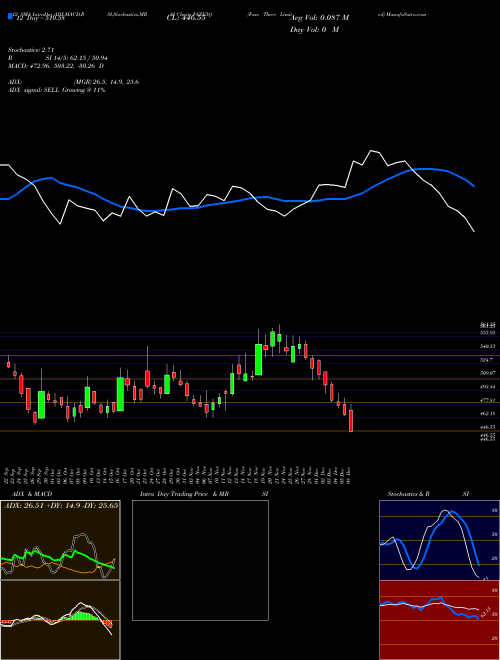Open the MACD histogram mini chart
Viewport: 500px width, 660px height.
click(60, 620)
